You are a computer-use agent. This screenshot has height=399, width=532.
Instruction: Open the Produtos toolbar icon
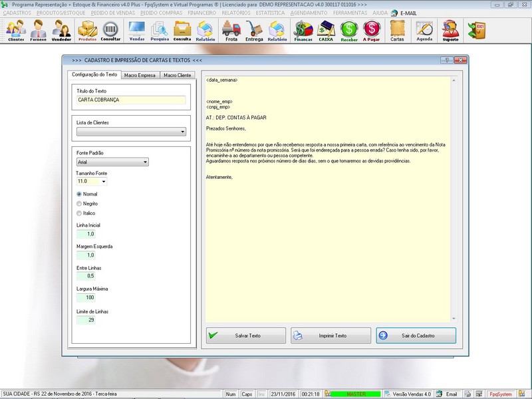pos(87,30)
